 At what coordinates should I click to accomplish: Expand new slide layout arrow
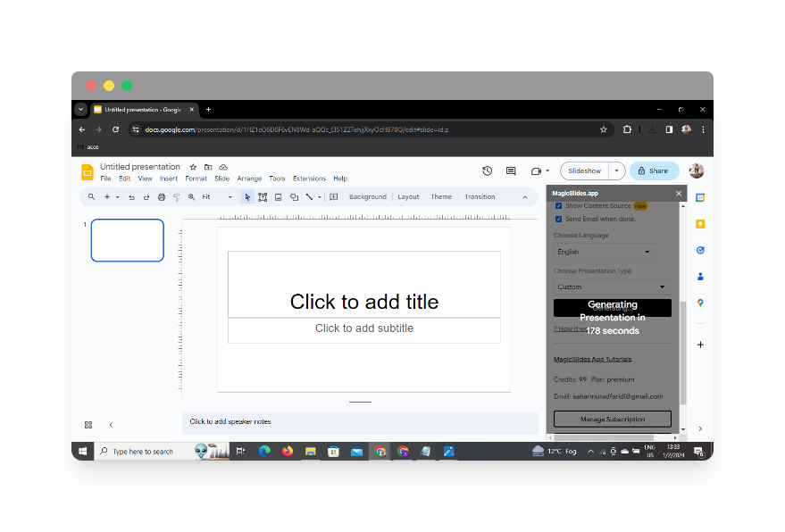[118, 197]
